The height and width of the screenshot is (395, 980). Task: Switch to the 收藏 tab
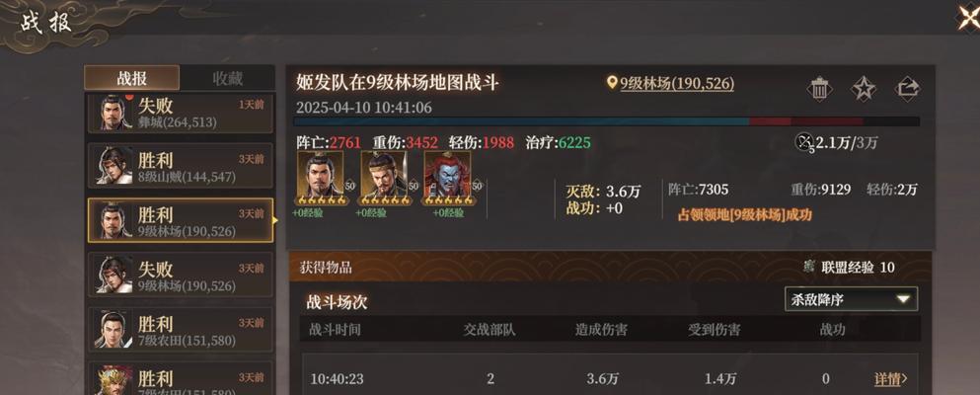coord(228,78)
